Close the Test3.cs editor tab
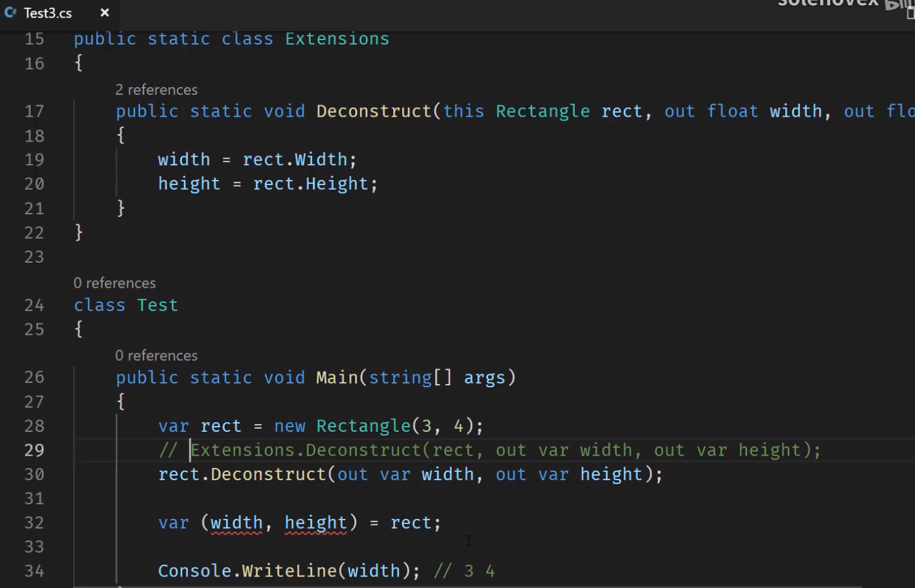This screenshot has height=588, width=915. [x=105, y=12]
